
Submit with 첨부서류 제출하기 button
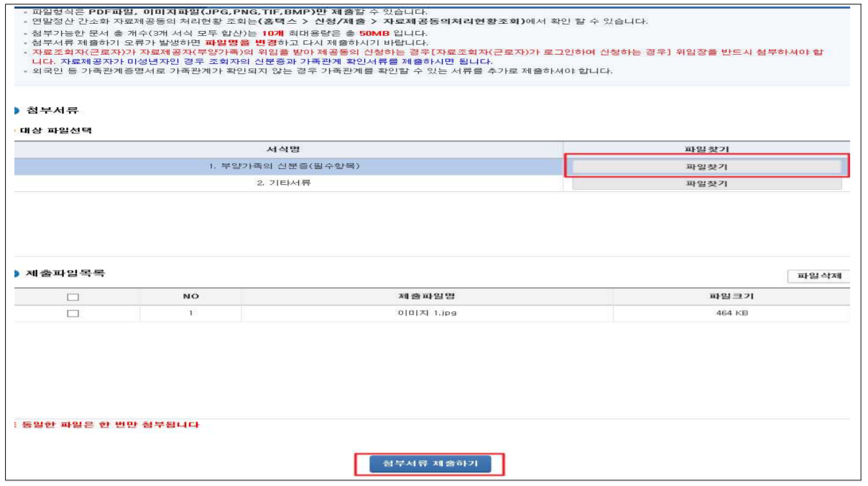point(430,464)
